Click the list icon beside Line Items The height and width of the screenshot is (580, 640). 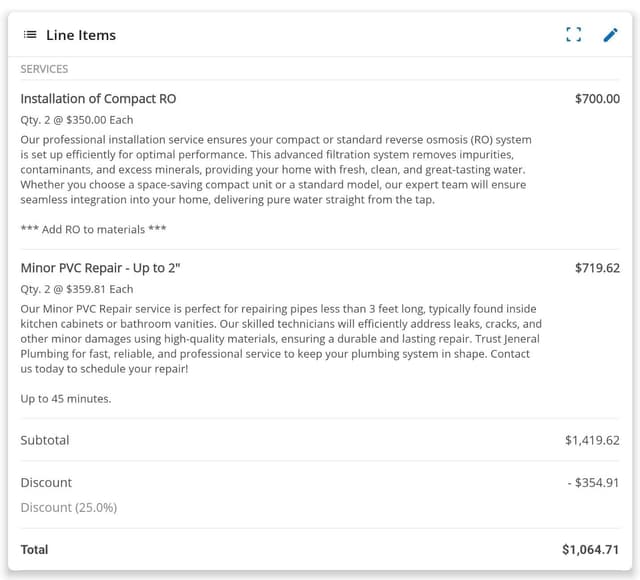[x=30, y=35]
